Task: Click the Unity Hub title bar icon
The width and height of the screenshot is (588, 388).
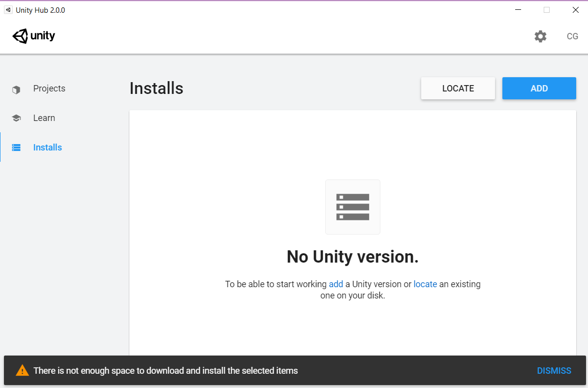Action: tap(8, 10)
